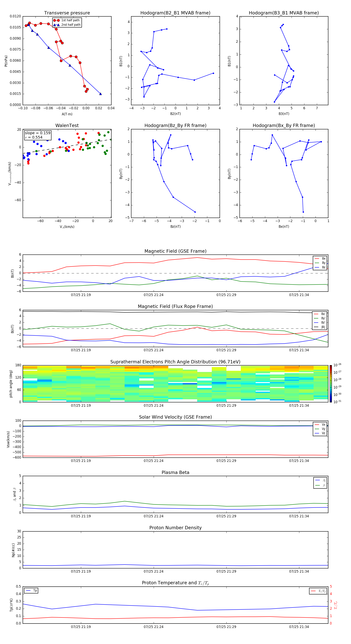Click the 'Hodogram(Bx_By FR frame)' title
The width and height of the screenshot is (351, 644).
point(284,125)
